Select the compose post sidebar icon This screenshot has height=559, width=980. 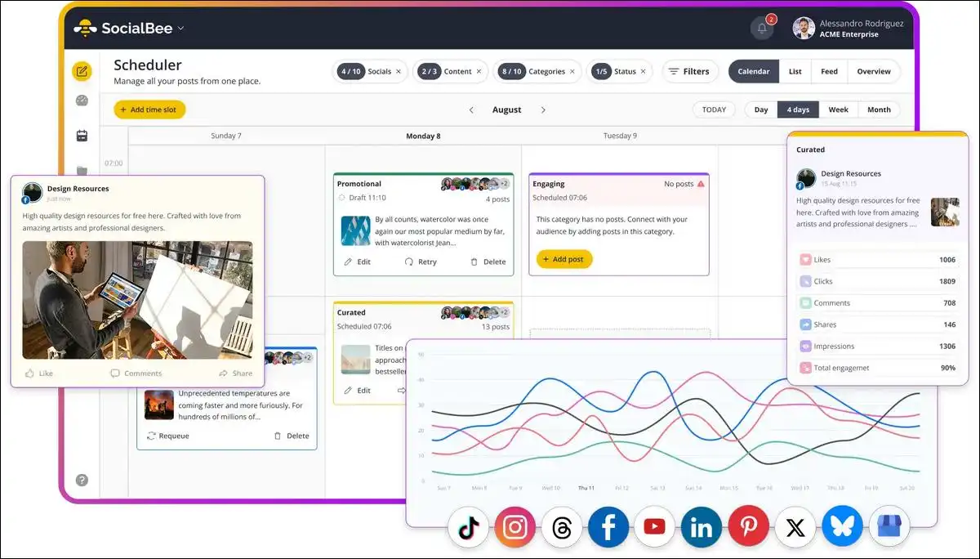pos(82,71)
